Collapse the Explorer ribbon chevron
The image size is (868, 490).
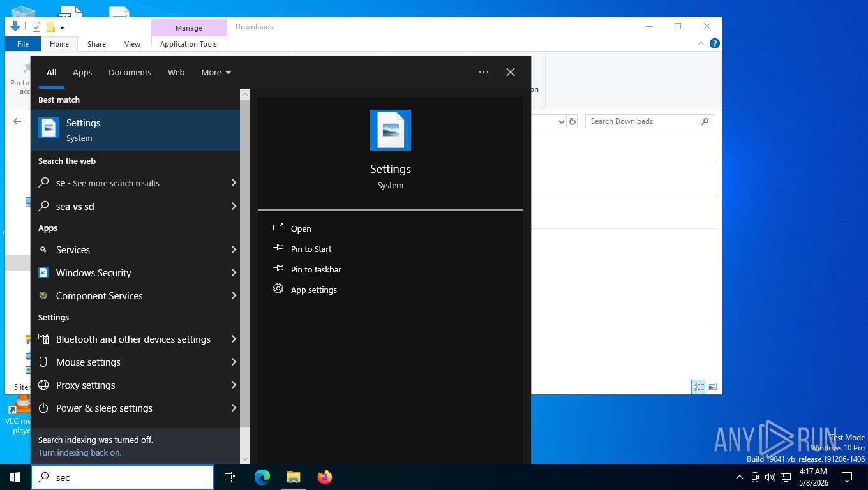click(701, 43)
